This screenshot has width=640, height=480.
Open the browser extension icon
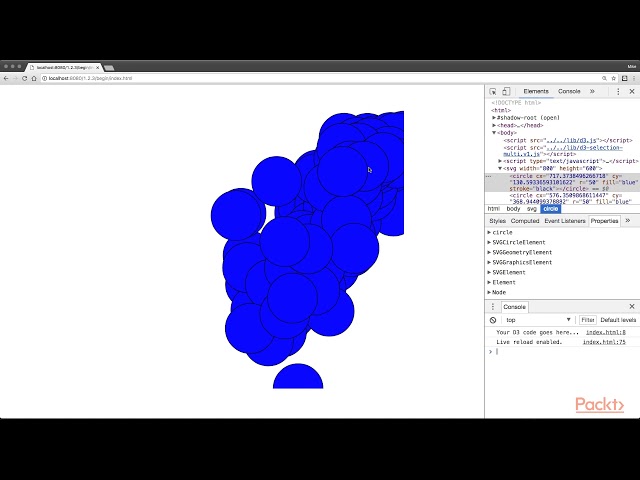tap(624, 78)
